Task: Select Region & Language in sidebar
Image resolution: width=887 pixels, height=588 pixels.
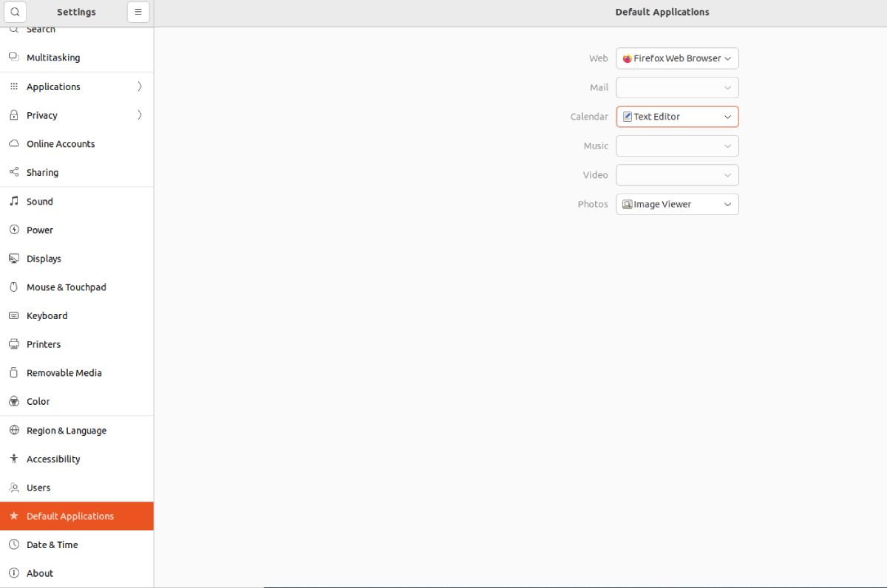Action: point(77,431)
